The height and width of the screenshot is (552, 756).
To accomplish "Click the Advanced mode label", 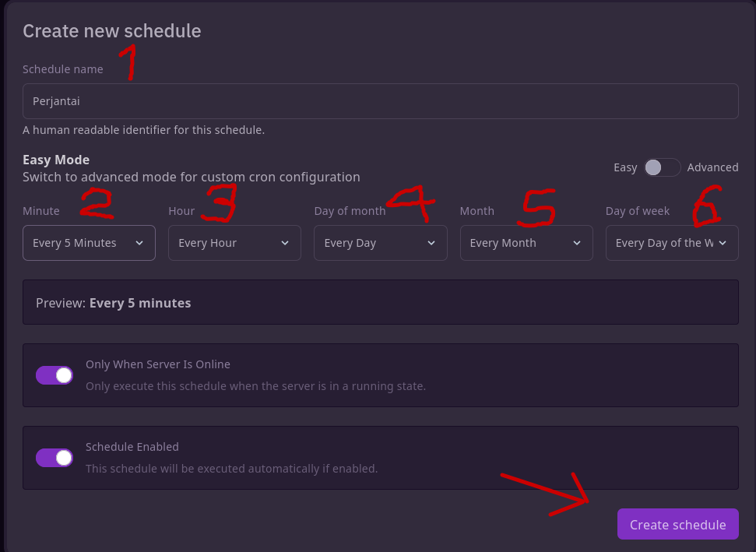I will coord(712,167).
